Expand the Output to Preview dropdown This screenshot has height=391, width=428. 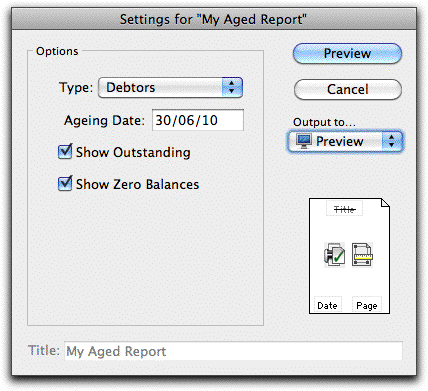pos(345,141)
